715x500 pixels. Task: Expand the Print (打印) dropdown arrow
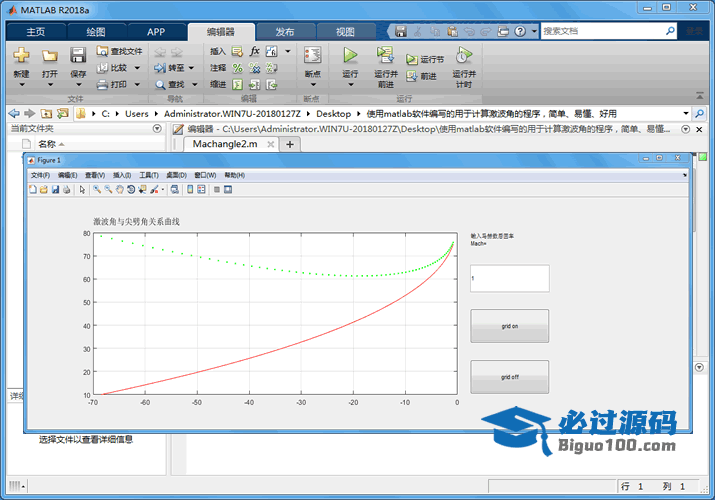point(137,84)
